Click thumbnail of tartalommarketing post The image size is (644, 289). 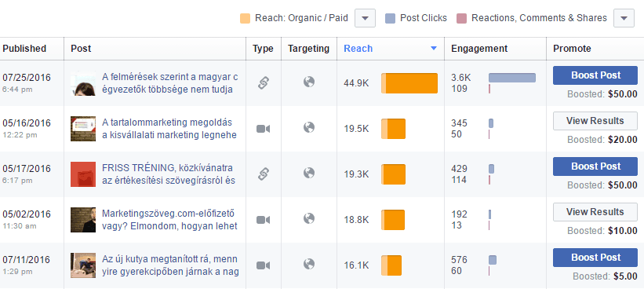tap(83, 129)
